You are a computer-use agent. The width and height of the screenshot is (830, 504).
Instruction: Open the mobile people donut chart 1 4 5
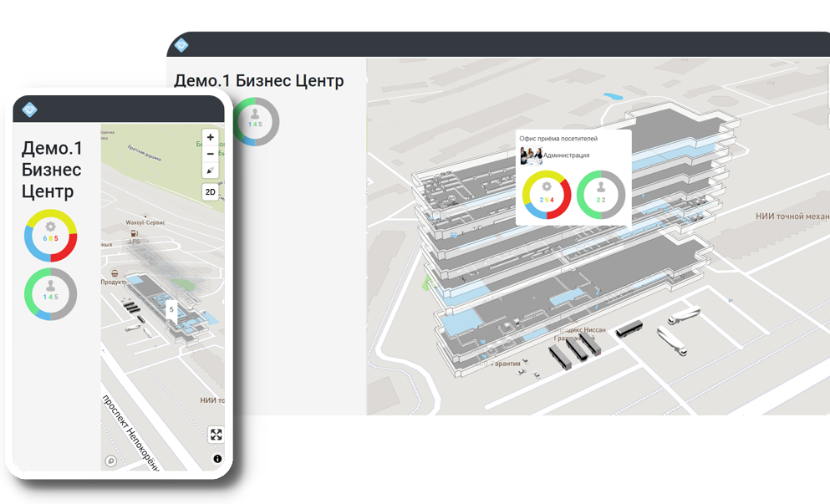50,294
